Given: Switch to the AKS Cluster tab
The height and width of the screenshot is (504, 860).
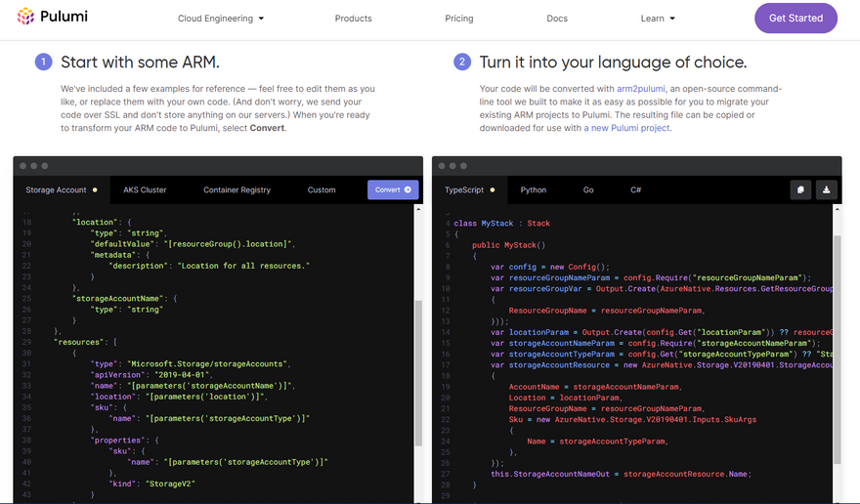Looking at the screenshot, I should tap(145, 190).
